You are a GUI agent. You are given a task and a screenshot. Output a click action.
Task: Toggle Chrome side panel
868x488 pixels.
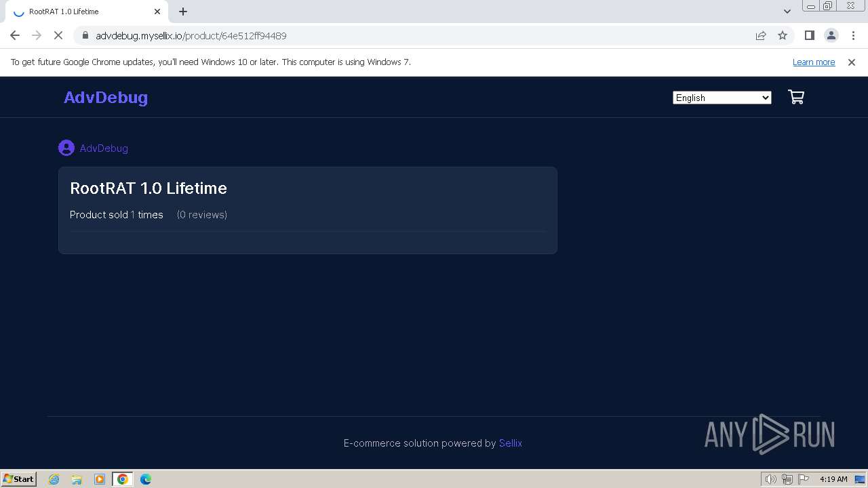809,35
